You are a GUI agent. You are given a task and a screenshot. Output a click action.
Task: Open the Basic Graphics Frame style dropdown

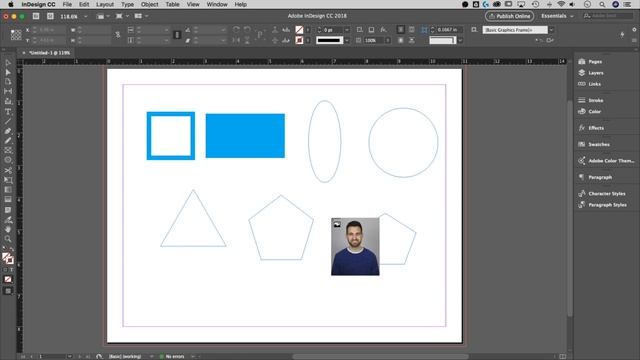(551, 30)
